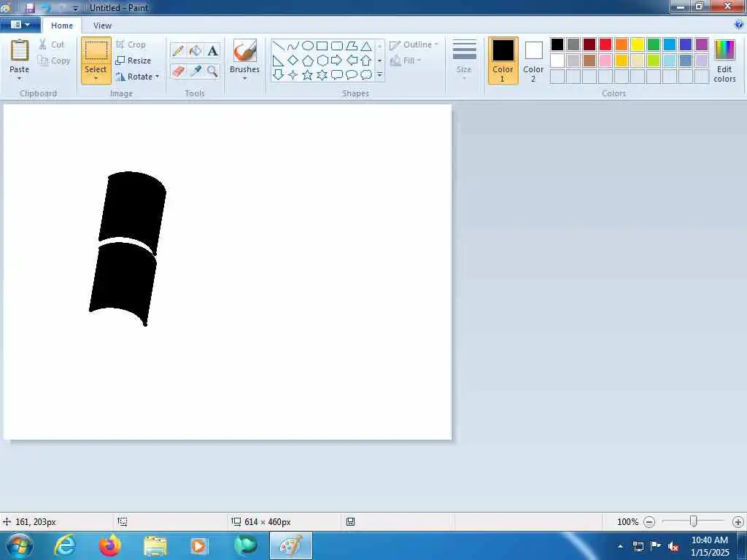The height and width of the screenshot is (560, 747).
Task: Pick the Eraser tool
Action: click(x=178, y=71)
